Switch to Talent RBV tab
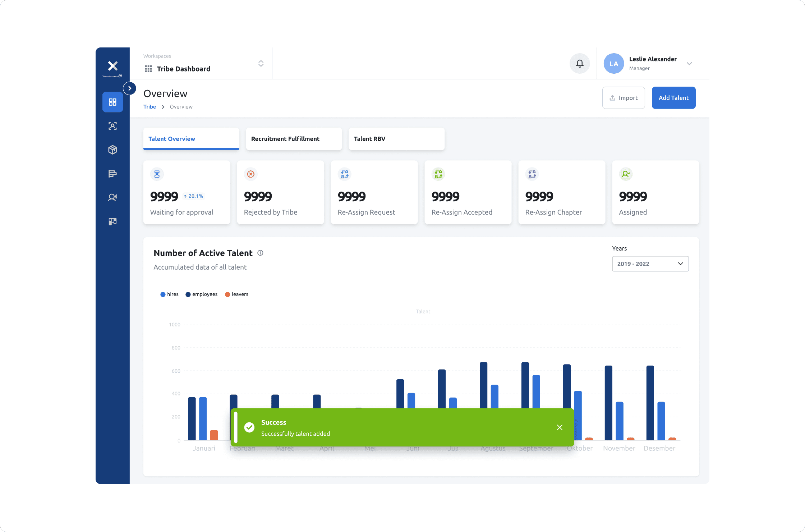Viewport: 805px width, 532px height. point(396,139)
